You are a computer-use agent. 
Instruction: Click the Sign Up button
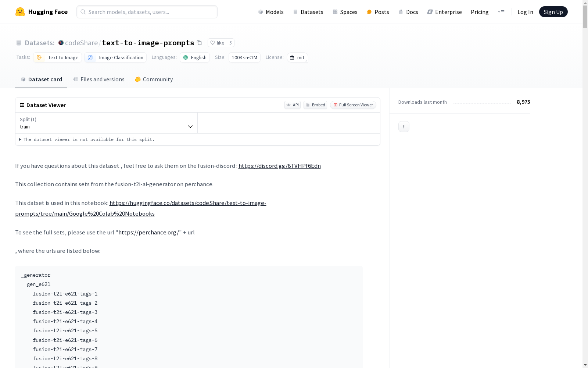553,12
